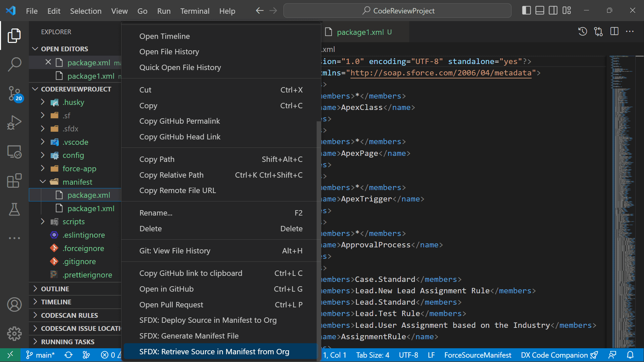Image resolution: width=644 pixels, height=362 pixels.
Task: Synchronize changes icon in status bar
Action: (68, 355)
